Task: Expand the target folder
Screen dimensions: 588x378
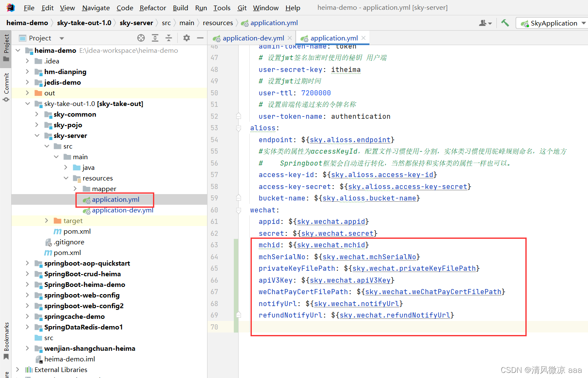Action: (x=46, y=220)
